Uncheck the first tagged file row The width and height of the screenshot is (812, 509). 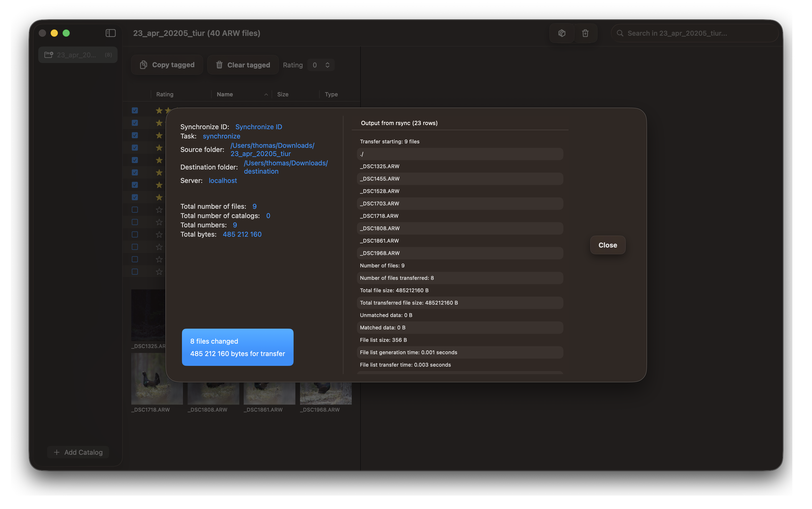tap(135, 110)
